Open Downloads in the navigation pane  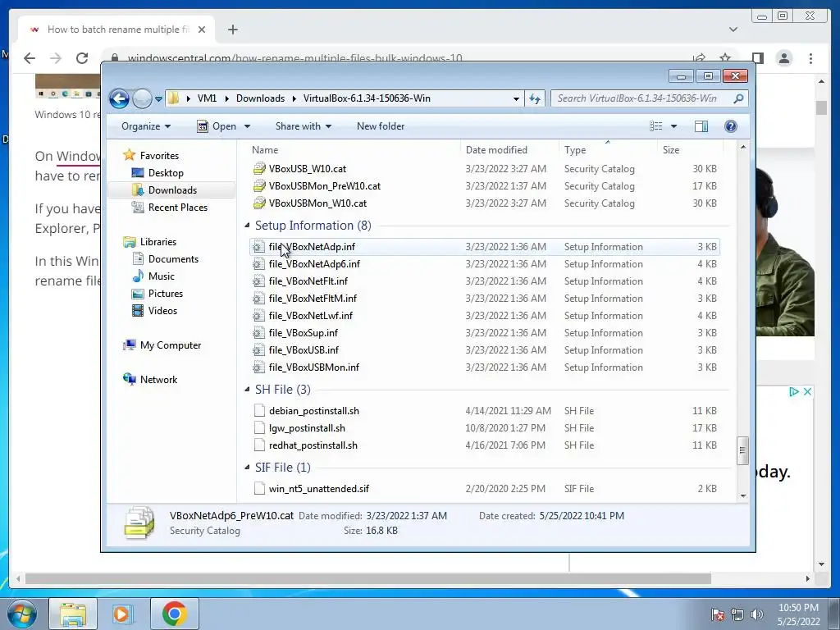[172, 190]
